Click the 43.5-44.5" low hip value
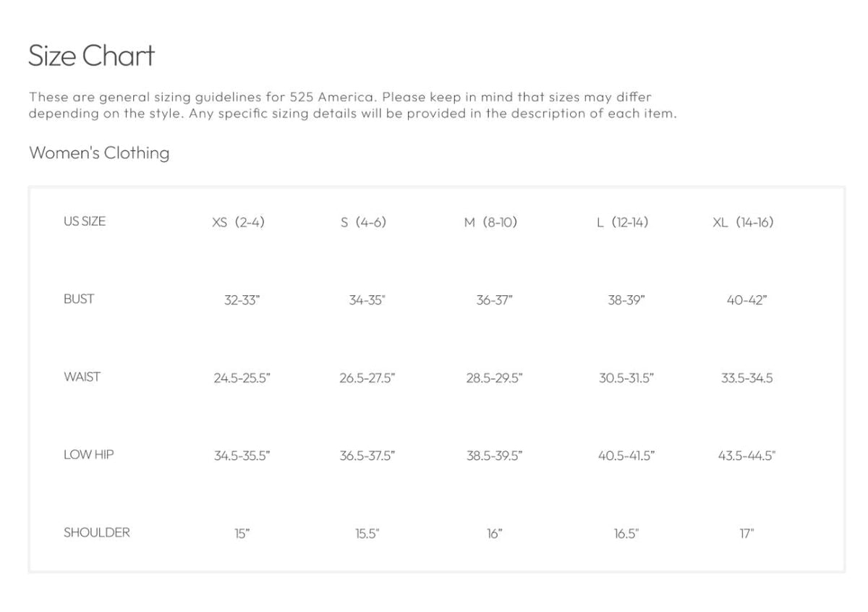The height and width of the screenshot is (612, 868). [x=747, y=456]
